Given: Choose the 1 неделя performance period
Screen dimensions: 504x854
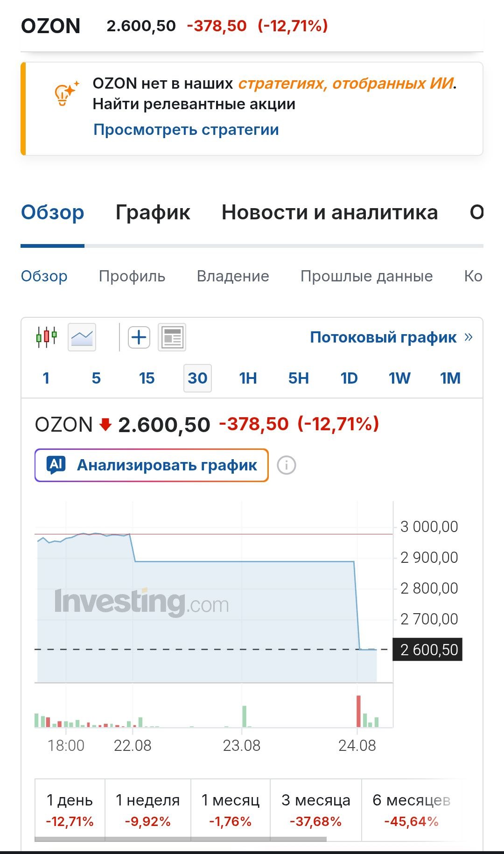Looking at the screenshot, I should tap(148, 810).
